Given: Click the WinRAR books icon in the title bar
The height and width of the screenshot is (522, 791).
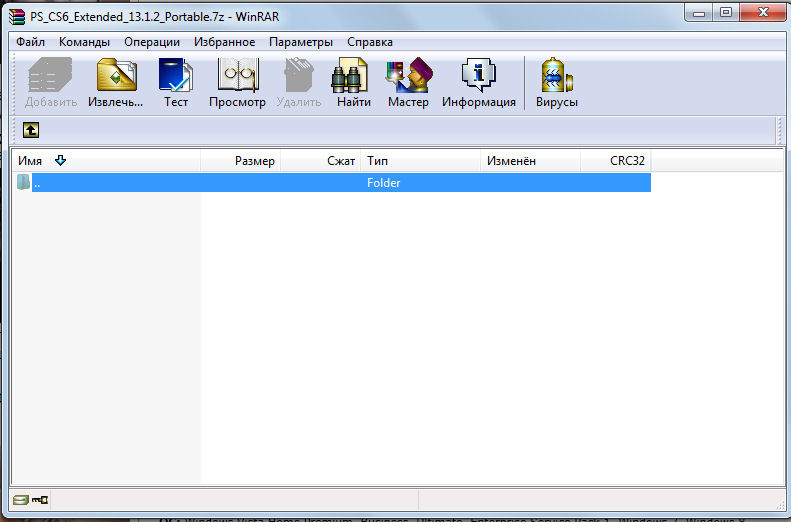Looking at the screenshot, I should pyautogui.click(x=17, y=17).
